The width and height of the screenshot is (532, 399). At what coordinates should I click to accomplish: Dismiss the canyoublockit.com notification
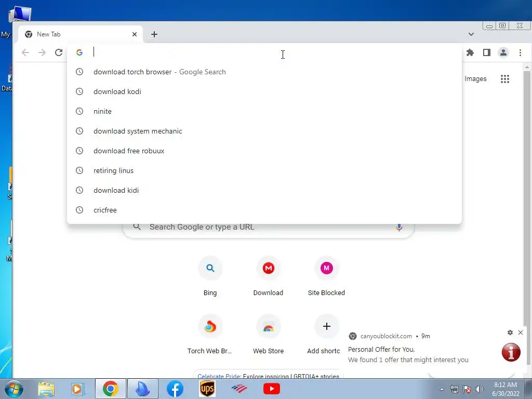pos(521,332)
